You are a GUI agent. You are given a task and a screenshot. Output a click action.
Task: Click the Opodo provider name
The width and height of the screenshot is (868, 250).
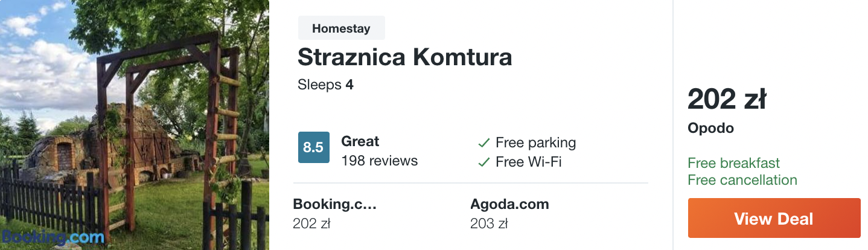tap(711, 128)
